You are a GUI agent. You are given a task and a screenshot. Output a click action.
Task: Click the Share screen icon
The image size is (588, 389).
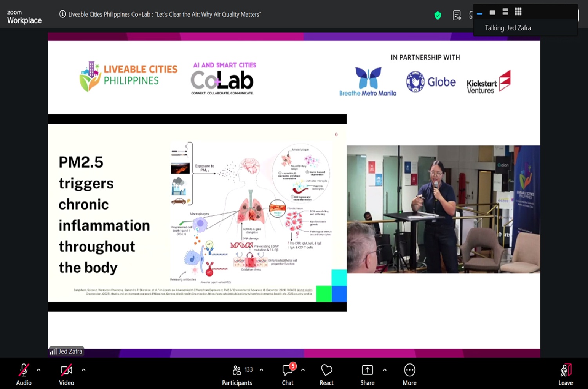[x=367, y=370]
